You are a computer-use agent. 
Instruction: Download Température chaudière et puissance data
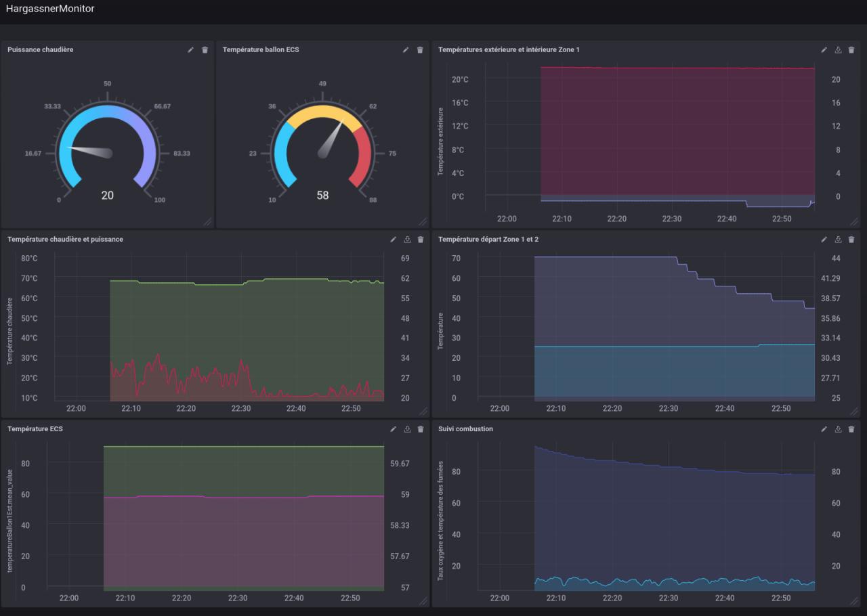[407, 239]
